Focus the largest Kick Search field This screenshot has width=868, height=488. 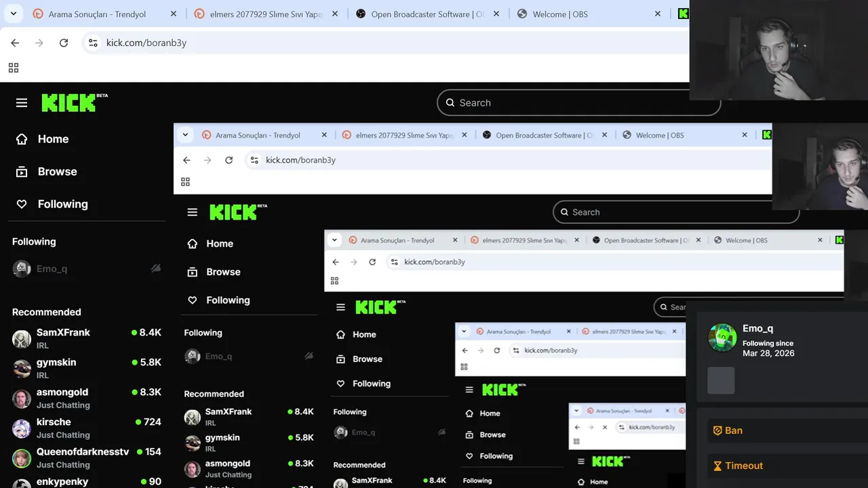click(578, 103)
